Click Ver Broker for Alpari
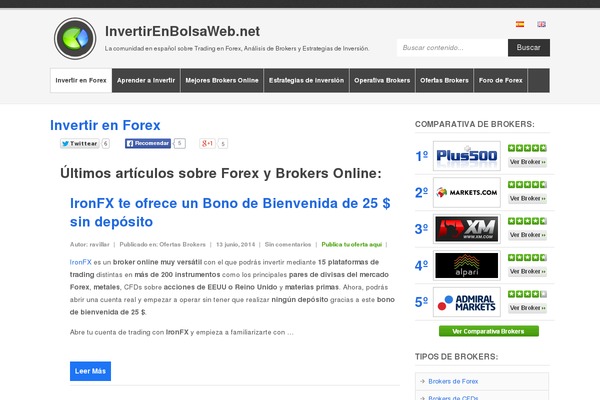 point(527,271)
